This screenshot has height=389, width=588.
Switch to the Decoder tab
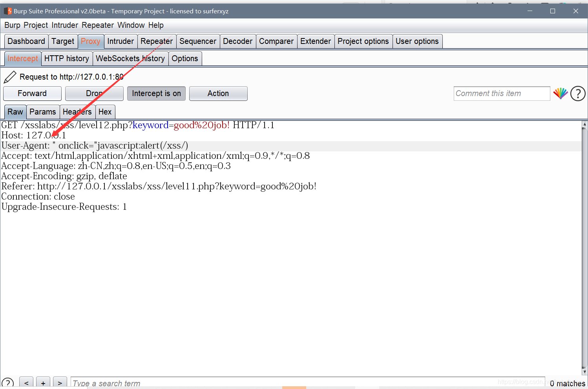(x=237, y=41)
